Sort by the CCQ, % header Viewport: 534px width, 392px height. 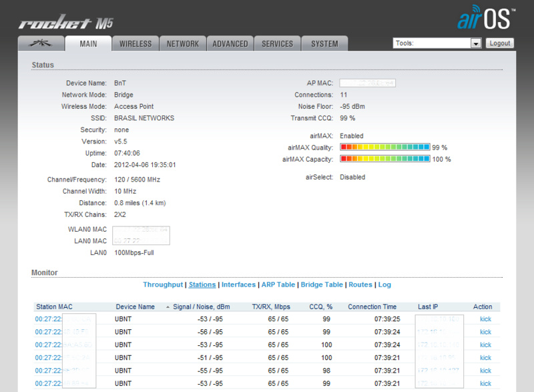(x=321, y=307)
